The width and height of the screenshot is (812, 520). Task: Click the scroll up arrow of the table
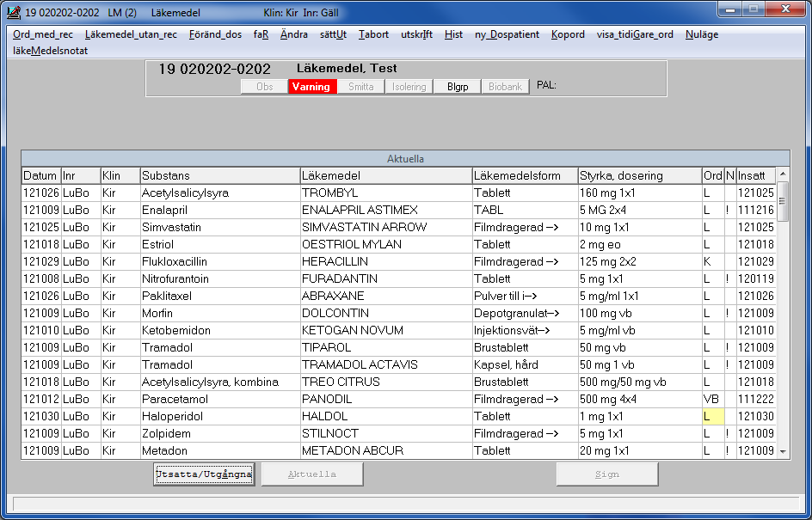click(x=783, y=174)
